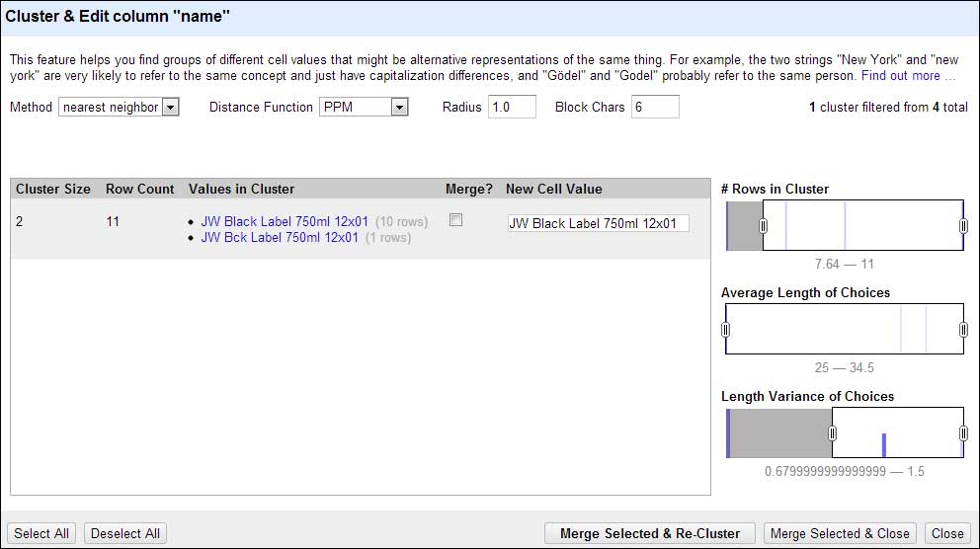Image resolution: width=980 pixels, height=549 pixels.
Task: Click the 'Length Variance of Choices' heading
Action: pyautogui.click(x=807, y=397)
